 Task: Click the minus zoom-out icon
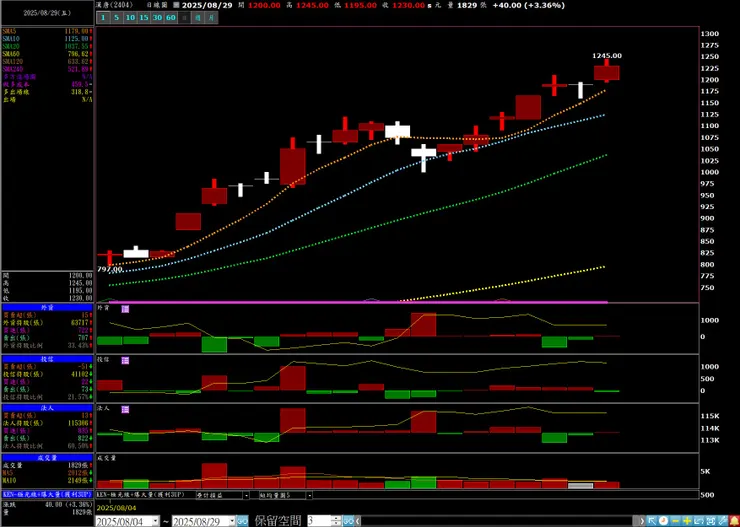click(675, 521)
